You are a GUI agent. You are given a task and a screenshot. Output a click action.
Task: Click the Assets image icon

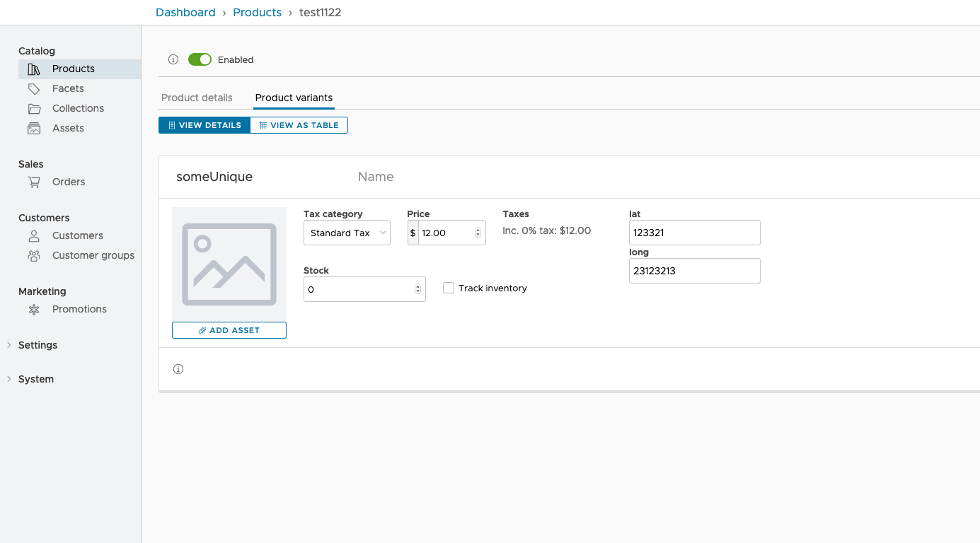click(34, 128)
